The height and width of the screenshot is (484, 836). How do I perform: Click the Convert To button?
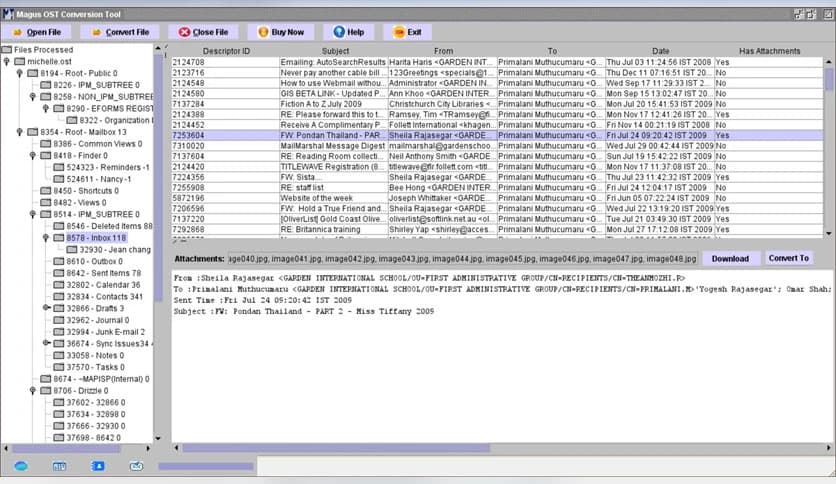[x=789, y=258]
